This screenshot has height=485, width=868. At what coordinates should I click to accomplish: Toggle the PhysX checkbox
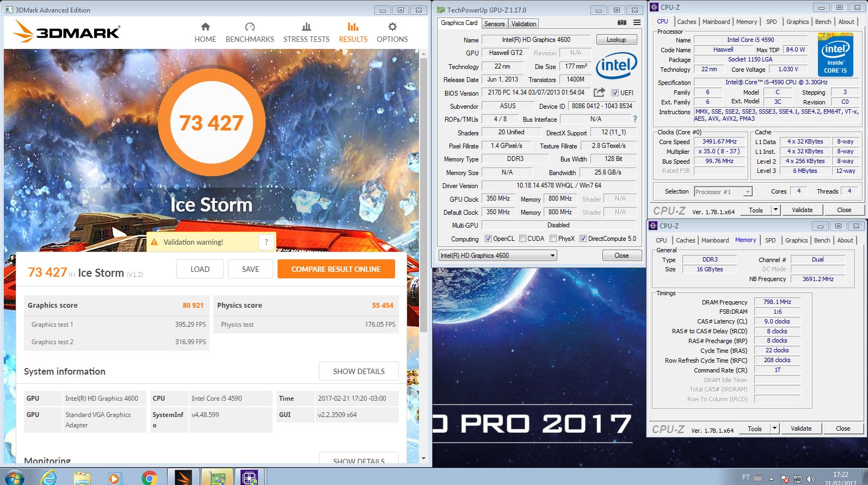pos(553,239)
